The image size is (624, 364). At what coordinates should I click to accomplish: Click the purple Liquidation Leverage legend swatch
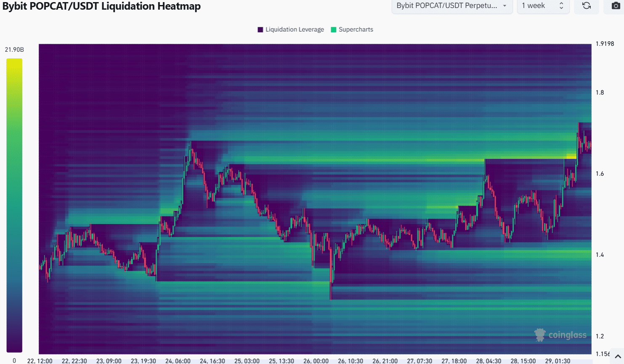tap(260, 29)
